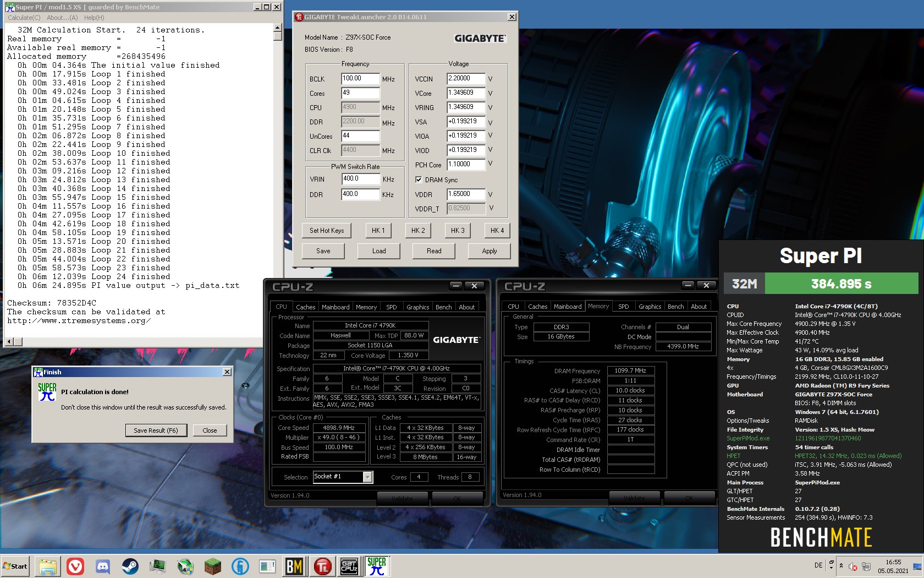924x578 pixels.
Task: Click VDDR voltage field
Action: [x=466, y=194]
